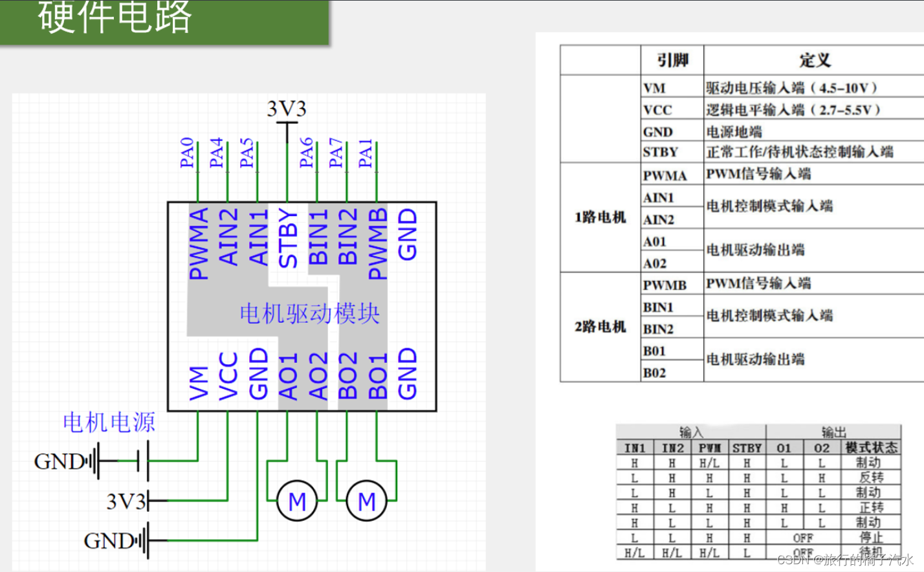924x572 pixels.
Task: Select the motor symbol wired to BO2 and BO1
Action: (366, 501)
